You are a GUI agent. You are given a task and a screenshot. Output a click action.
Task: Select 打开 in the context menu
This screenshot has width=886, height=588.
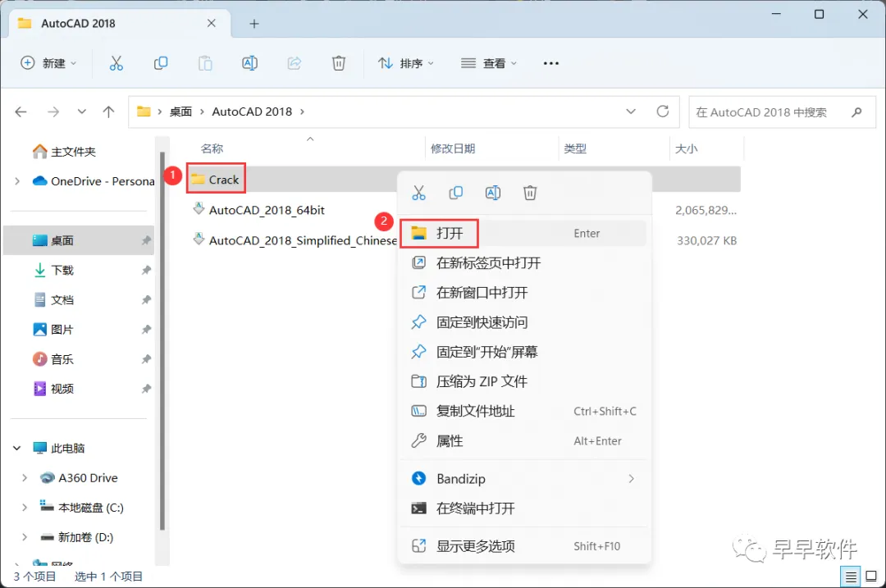[x=523, y=233]
